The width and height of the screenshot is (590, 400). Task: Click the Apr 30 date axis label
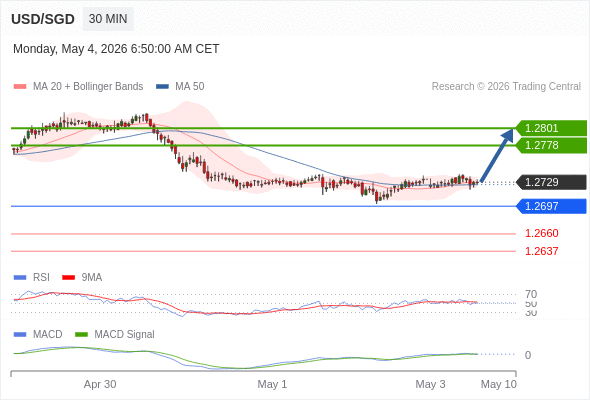coord(100,384)
